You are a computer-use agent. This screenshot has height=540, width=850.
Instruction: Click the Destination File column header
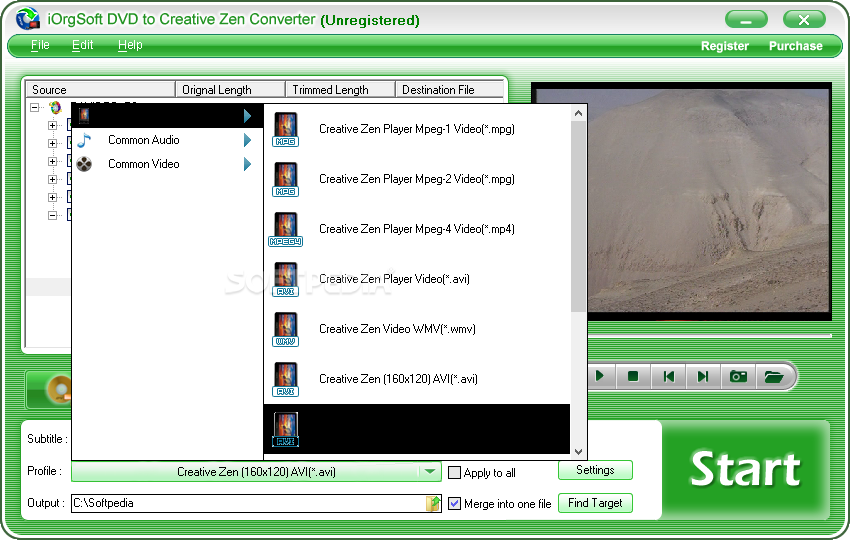(x=449, y=89)
